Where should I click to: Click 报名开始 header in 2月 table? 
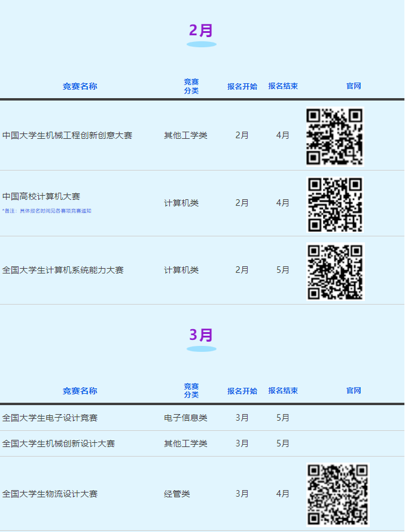[242, 86]
